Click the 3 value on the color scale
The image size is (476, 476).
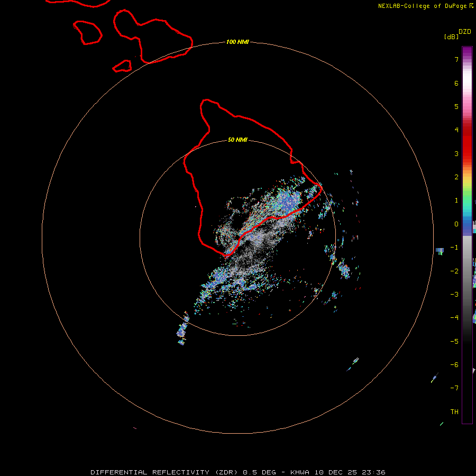click(x=456, y=153)
